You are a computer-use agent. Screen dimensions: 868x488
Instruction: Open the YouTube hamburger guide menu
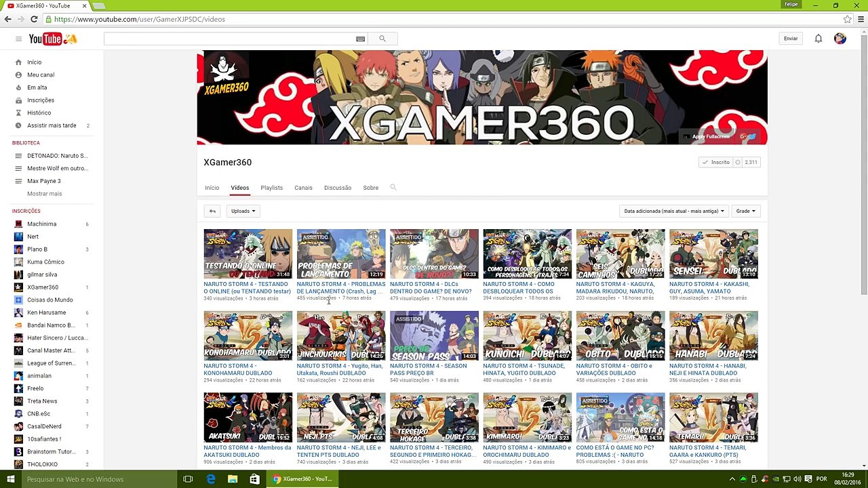point(18,39)
